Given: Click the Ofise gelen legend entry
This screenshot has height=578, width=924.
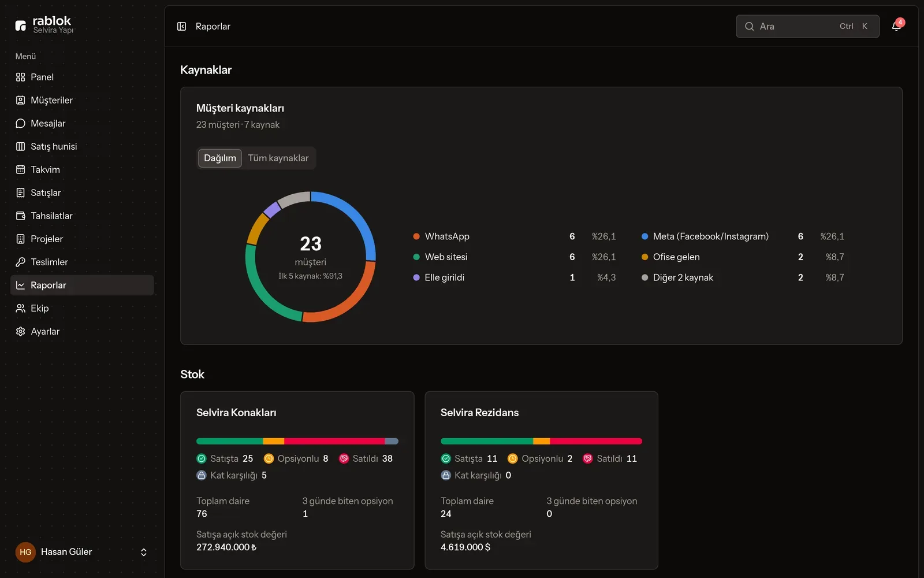Looking at the screenshot, I should [x=743, y=257].
